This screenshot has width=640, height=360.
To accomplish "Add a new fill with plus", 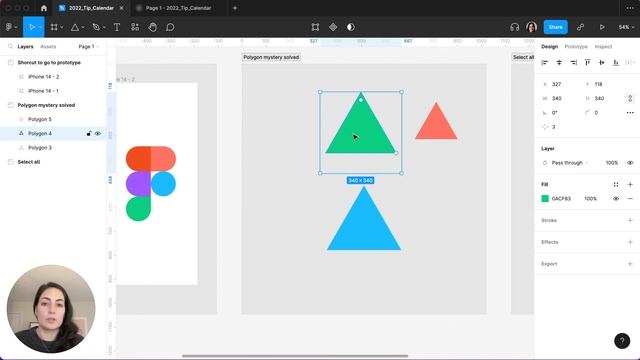I will pos(630,184).
